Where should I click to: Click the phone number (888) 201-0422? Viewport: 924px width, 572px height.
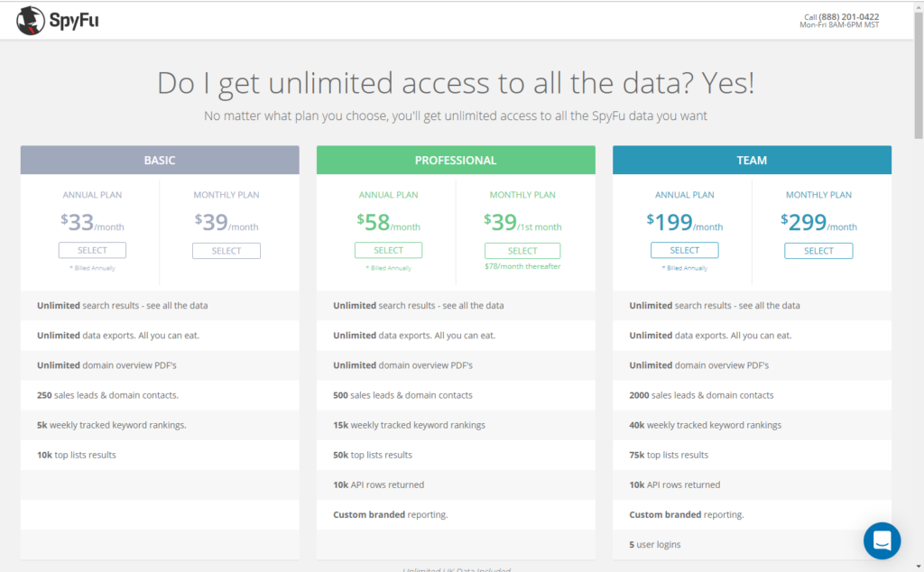(x=848, y=16)
